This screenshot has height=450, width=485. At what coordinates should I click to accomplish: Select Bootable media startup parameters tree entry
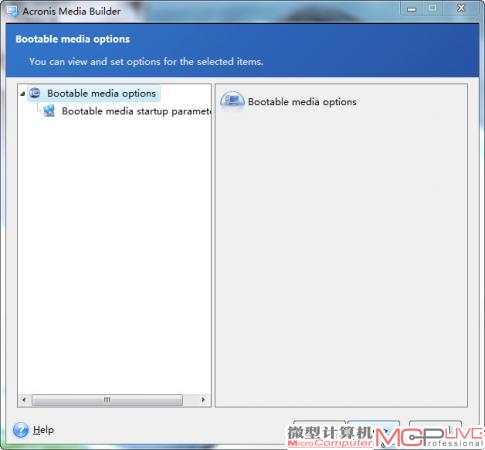pos(136,111)
